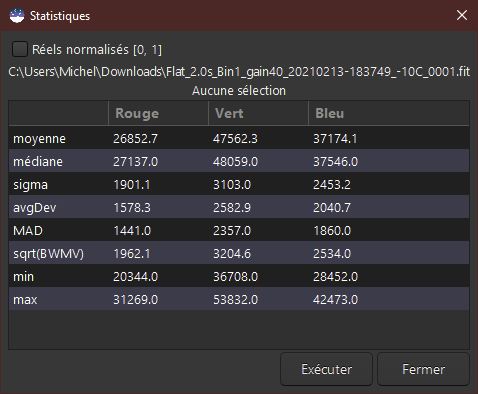This screenshot has height=394, width=478.
Task: Click the green min value 36708.0
Action: (x=235, y=277)
